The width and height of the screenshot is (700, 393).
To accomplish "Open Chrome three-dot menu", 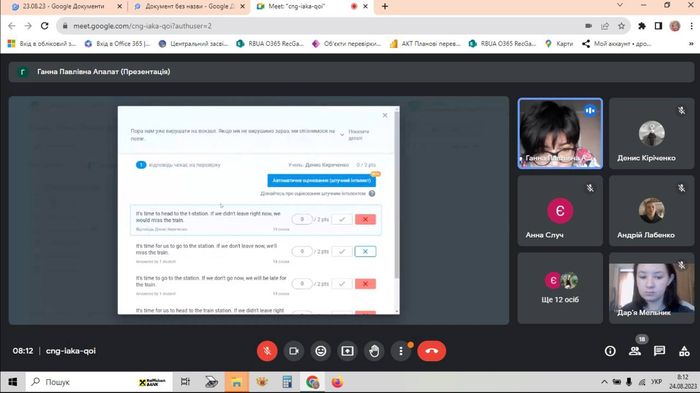I will tap(691, 26).
